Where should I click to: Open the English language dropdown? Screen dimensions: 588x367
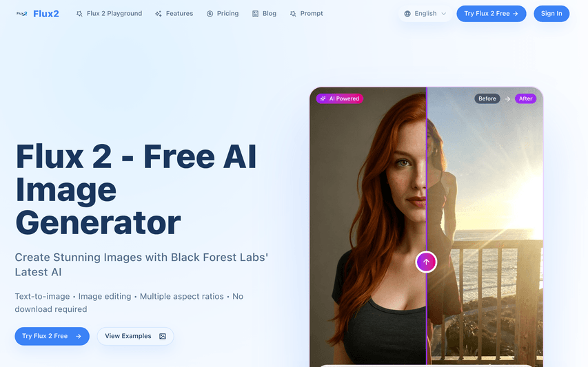point(425,14)
